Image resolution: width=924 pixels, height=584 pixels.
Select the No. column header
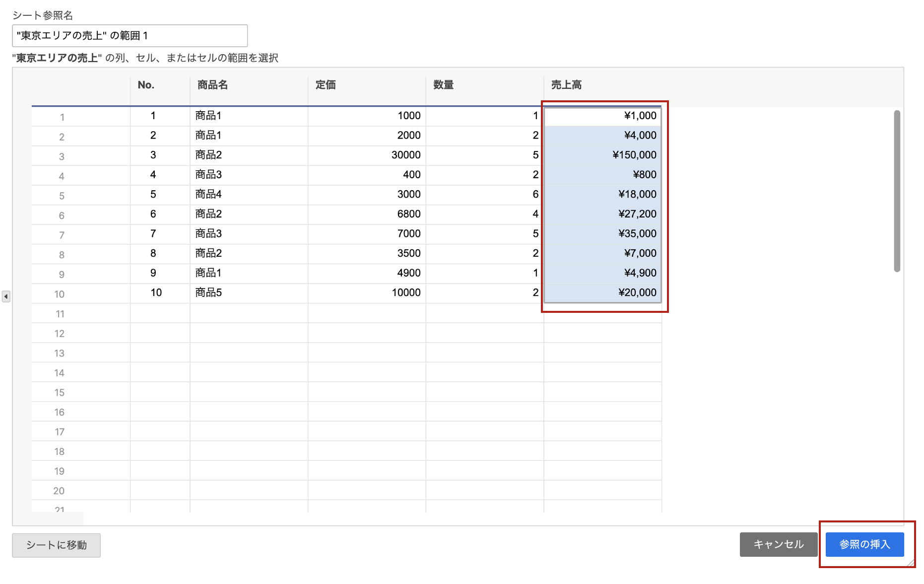tap(160, 85)
